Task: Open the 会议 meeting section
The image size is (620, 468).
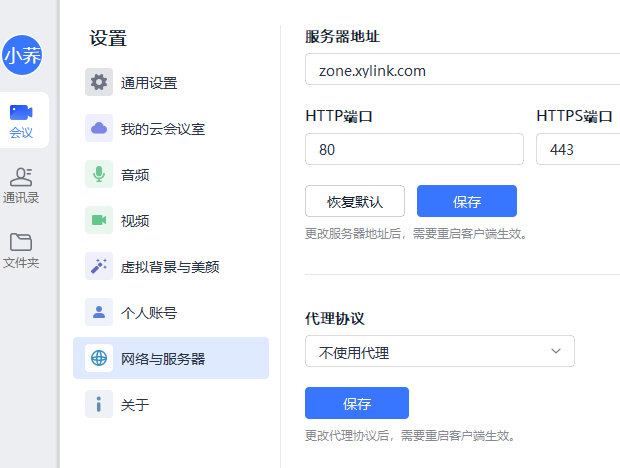Action: pyautogui.click(x=21, y=120)
